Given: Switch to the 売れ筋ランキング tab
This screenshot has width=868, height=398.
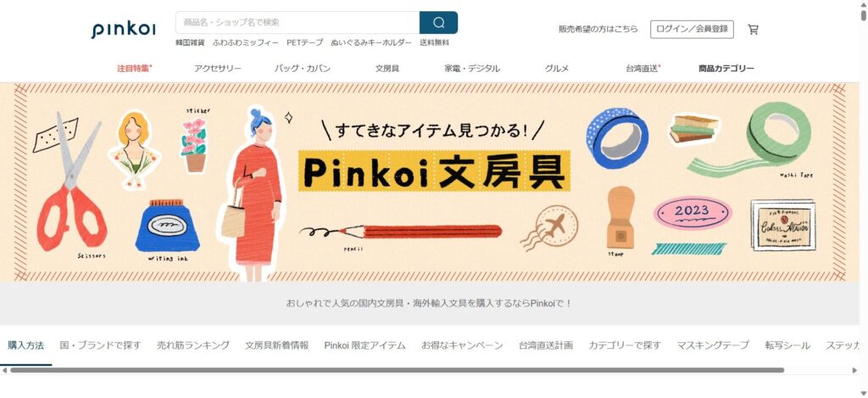Looking at the screenshot, I should 193,345.
